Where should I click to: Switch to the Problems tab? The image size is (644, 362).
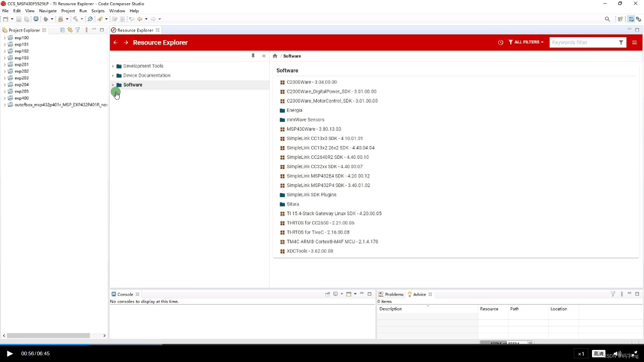pyautogui.click(x=391, y=294)
